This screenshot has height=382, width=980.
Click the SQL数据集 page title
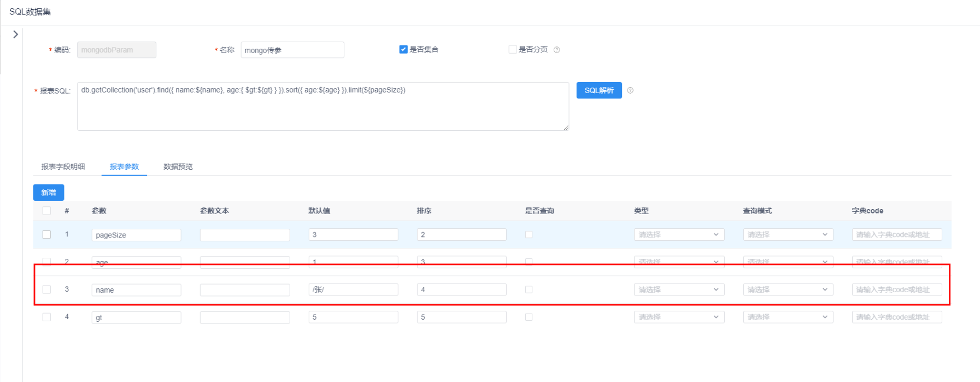pyautogui.click(x=30, y=11)
